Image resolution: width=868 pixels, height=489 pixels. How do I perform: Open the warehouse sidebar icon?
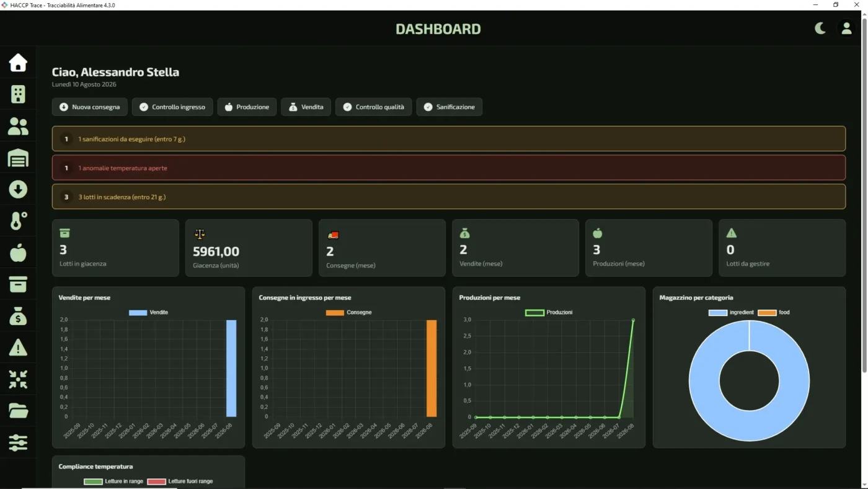[18, 158]
